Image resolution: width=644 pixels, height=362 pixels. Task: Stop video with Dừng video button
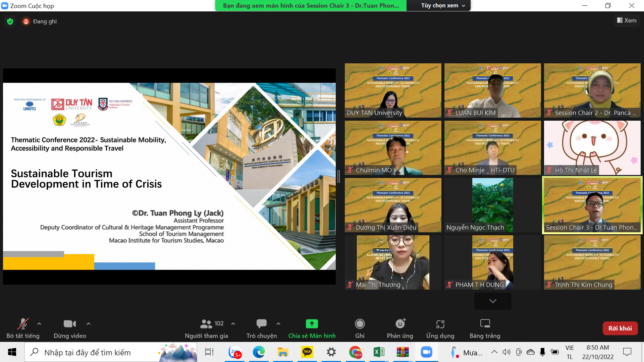coord(70,324)
